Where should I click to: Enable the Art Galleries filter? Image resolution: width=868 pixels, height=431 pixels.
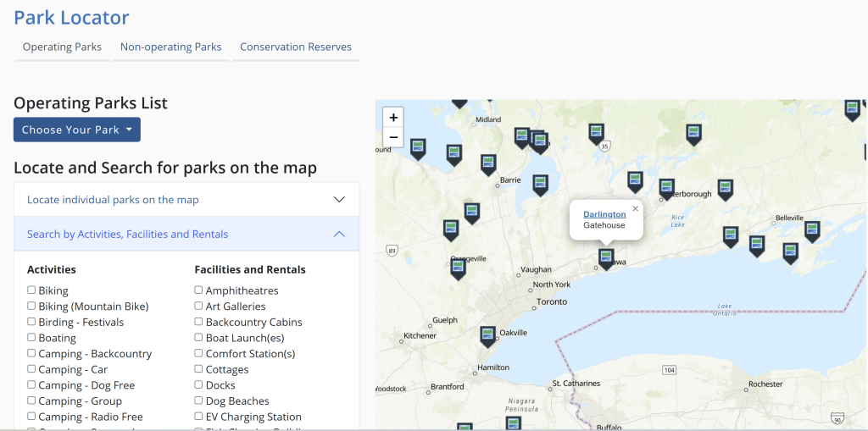(198, 306)
